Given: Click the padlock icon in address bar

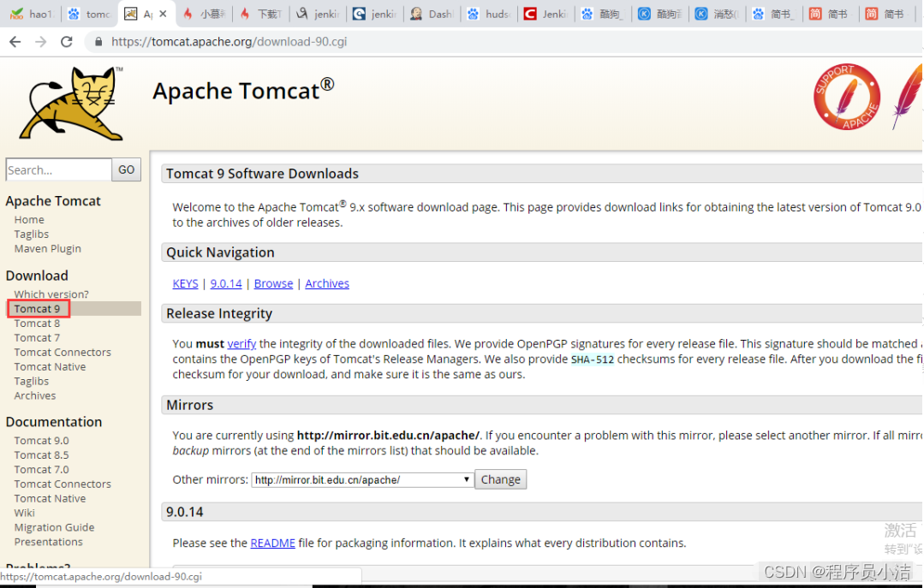Looking at the screenshot, I should pos(98,42).
